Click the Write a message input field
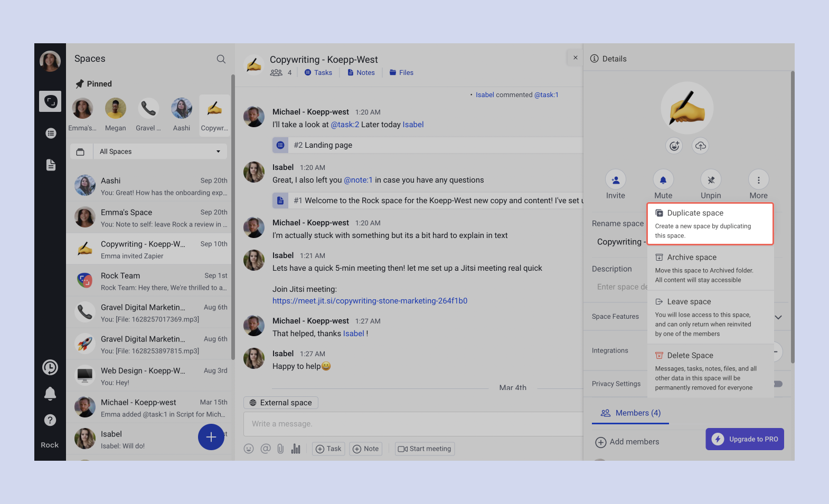The width and height of the screenshot is (829, 504). click(x=412, y=424)
